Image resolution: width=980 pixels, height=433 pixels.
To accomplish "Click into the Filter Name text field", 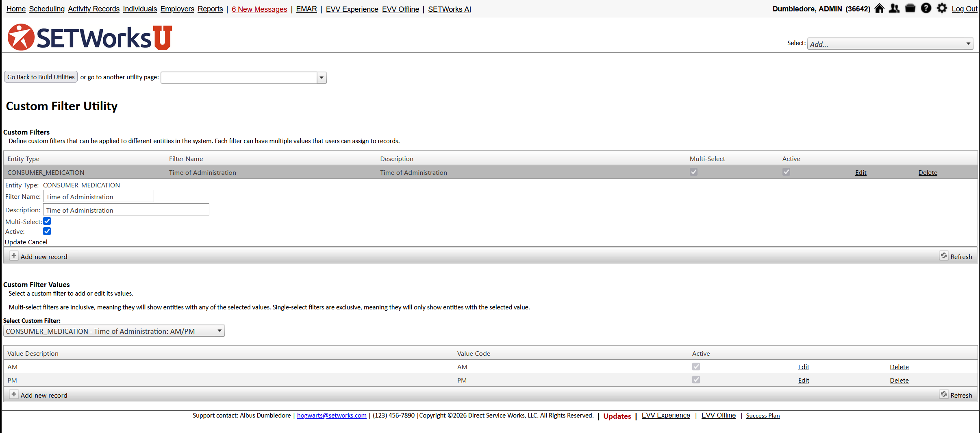I will pos(98,197).
